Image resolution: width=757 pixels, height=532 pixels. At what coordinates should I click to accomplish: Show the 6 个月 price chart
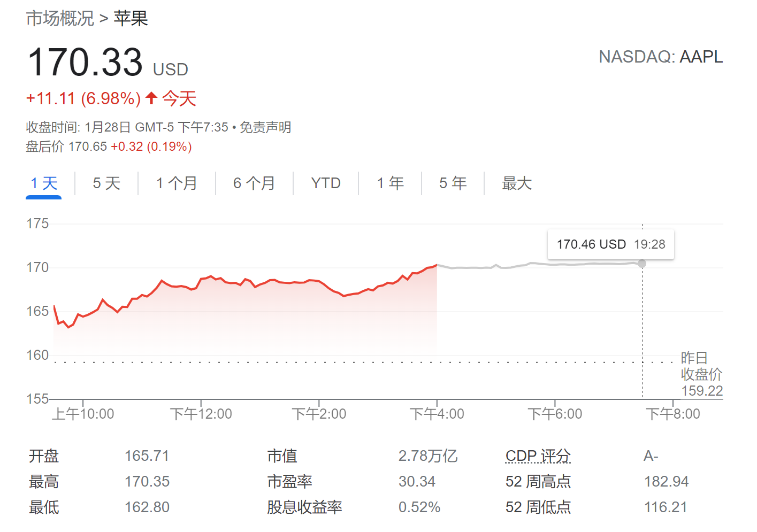point(254,183)
